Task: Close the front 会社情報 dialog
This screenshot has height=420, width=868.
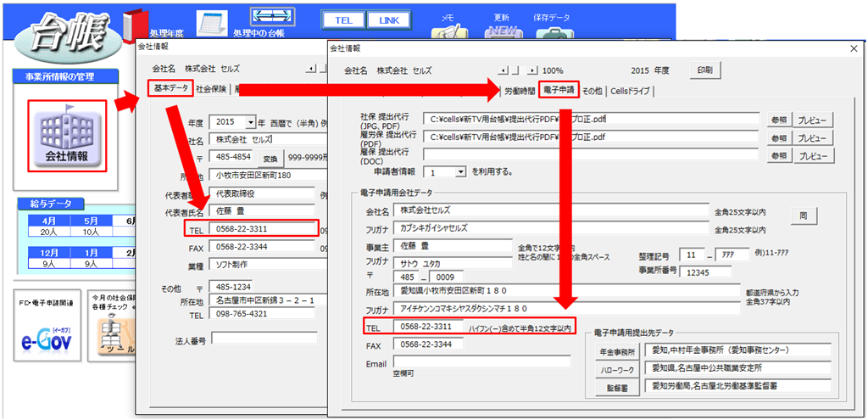Action: click(853, 48)
